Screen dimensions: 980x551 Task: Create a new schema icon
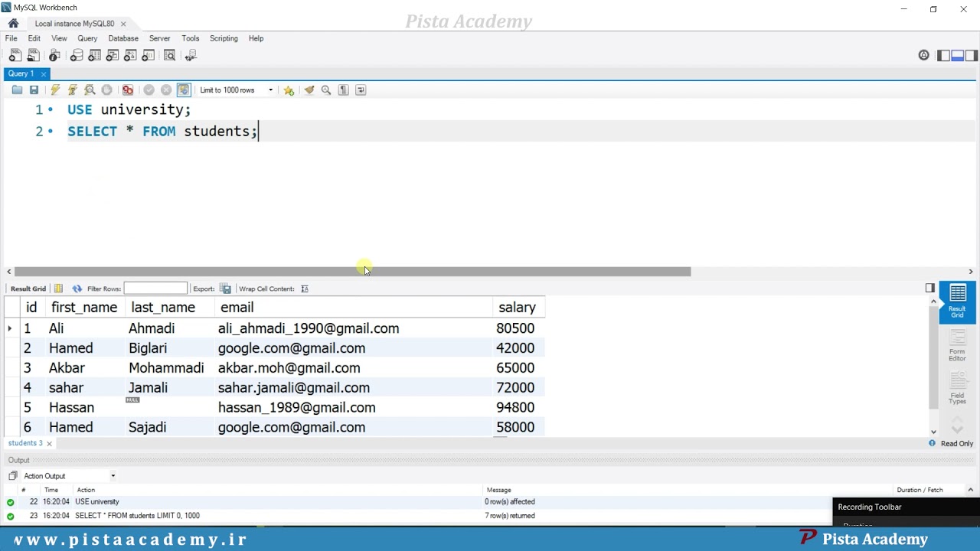click(77, 55)
